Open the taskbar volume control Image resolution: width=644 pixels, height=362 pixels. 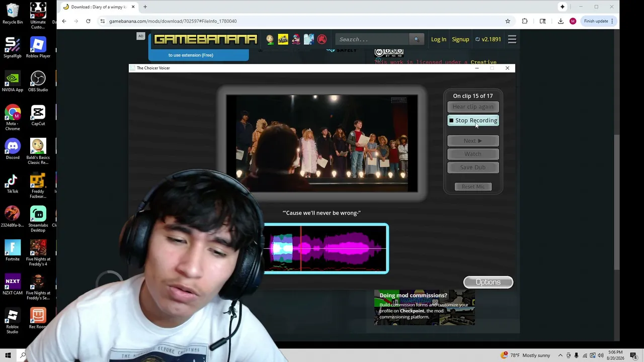coord(600,355)
